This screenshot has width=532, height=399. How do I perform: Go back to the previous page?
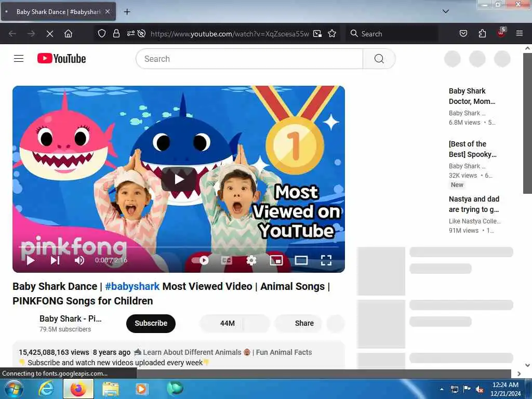coord(12,34)
